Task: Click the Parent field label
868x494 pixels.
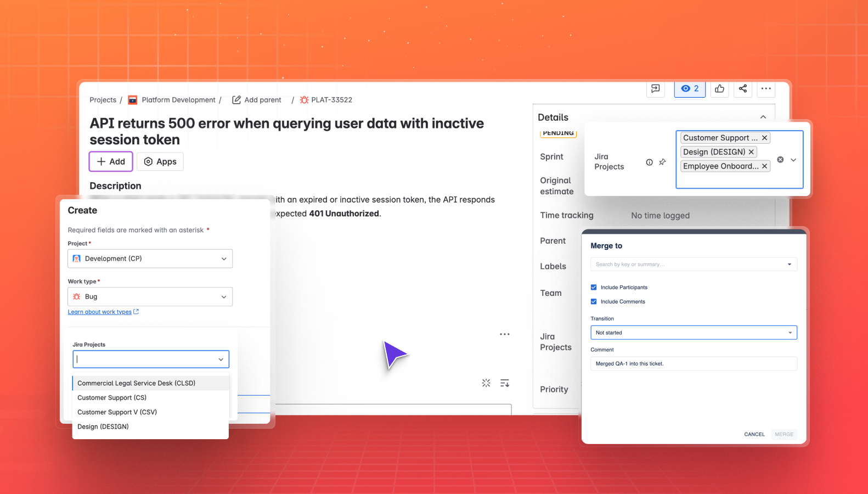Action: coord(553,240)
